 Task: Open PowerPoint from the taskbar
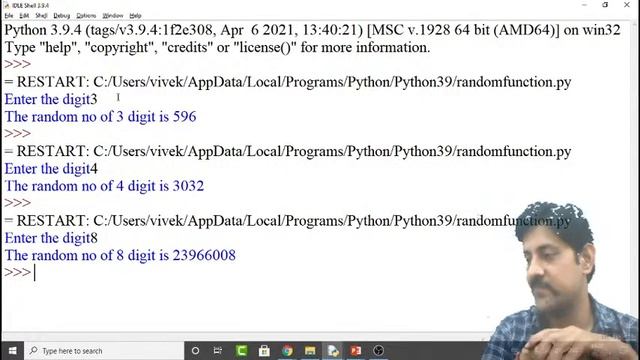click(356, 351)
